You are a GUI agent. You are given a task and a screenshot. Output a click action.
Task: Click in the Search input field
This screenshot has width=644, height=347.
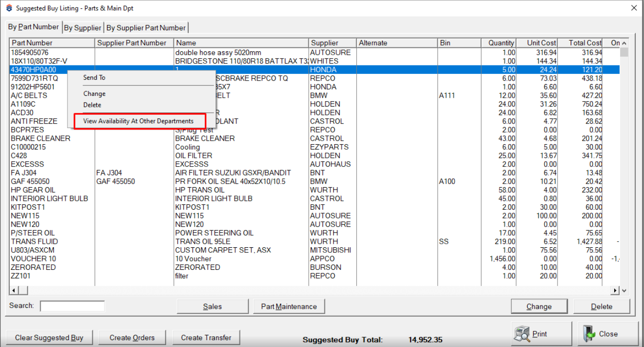click(72, 306)
